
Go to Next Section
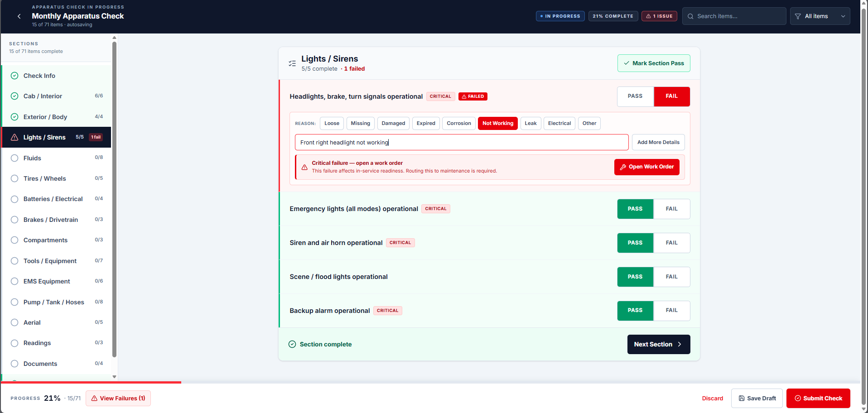(x=659, y=344)
